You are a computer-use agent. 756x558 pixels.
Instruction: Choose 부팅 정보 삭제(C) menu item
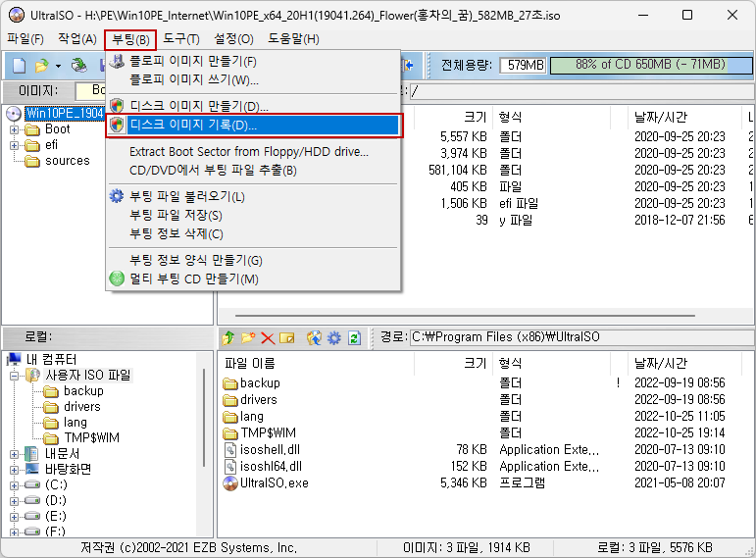pyautogui.click(x=254, y=234)
